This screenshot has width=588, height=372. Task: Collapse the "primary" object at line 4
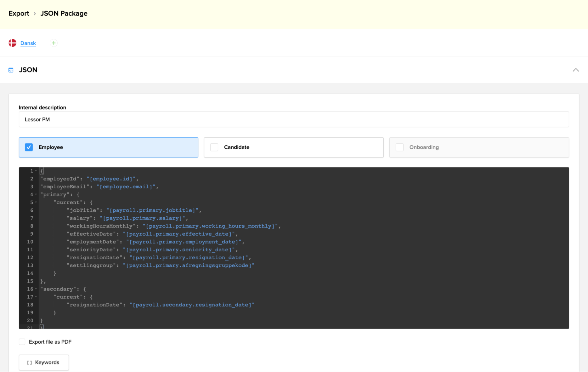pos(36,195)
